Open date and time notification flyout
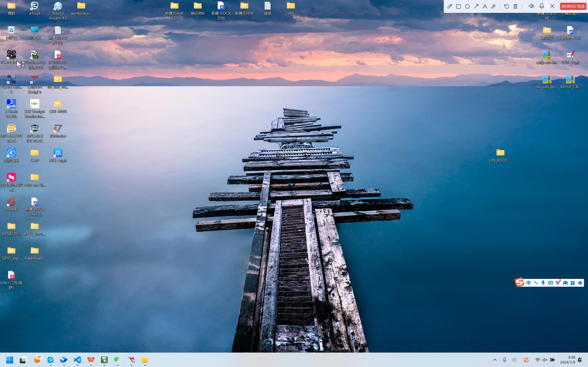The height and width of the screenshot is (367, 588). point(567,360)
